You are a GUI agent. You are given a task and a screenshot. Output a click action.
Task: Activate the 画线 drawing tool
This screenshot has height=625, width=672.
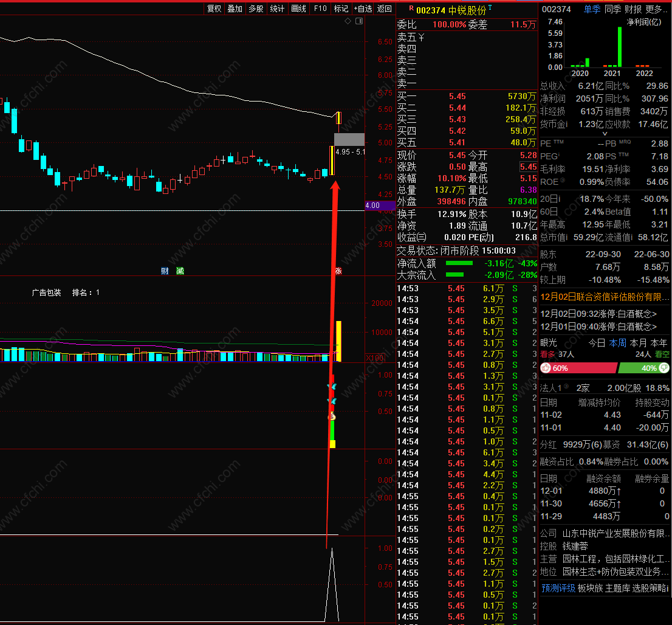pyautogui.click(x=299, y=9)
